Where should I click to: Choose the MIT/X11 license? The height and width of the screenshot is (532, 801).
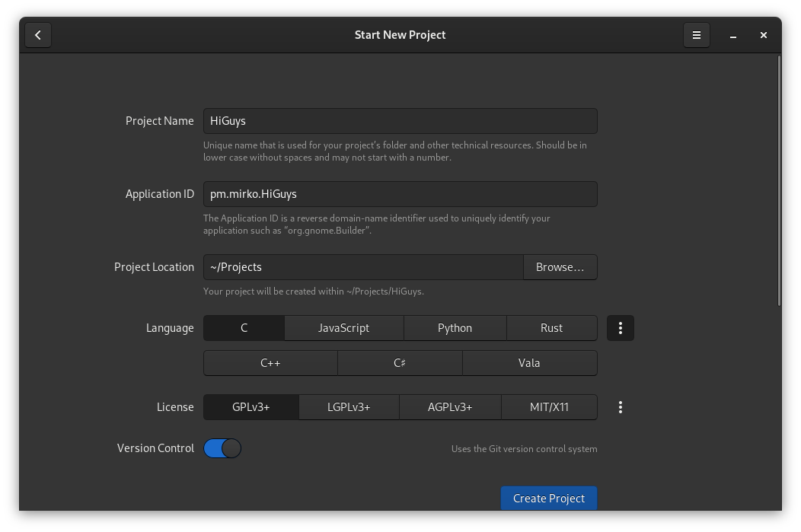(x=549, y=407)
